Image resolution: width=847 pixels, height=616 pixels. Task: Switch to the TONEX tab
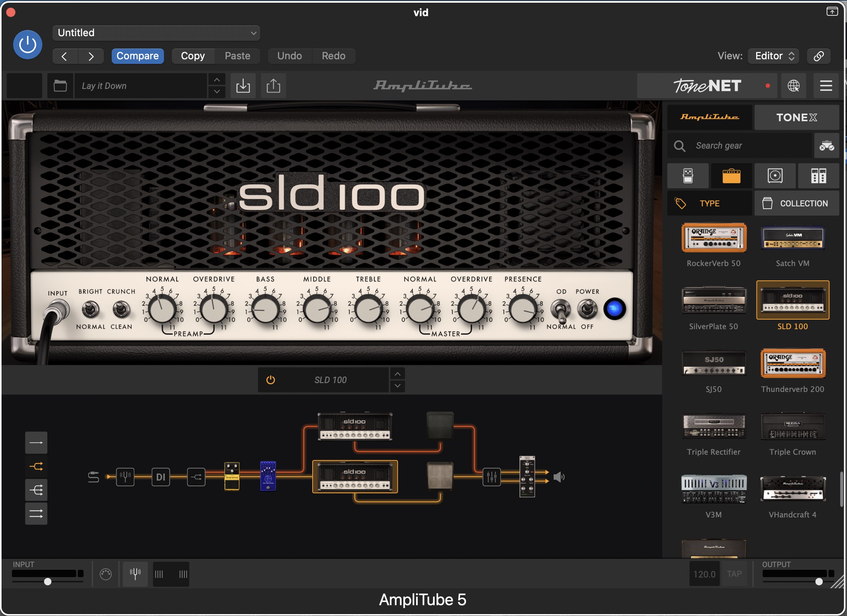pos(796,117)
